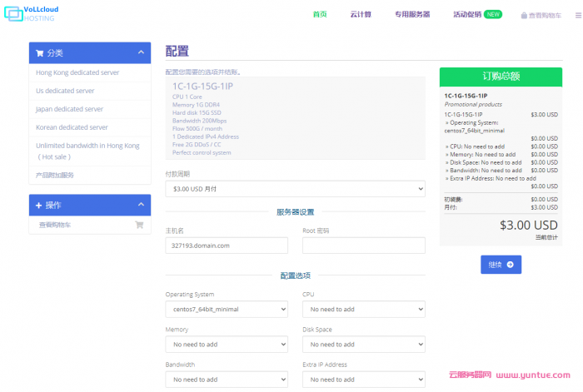Click the plus icon in the 操作 header
583x392 pixels.
click(x=39, y=205)
